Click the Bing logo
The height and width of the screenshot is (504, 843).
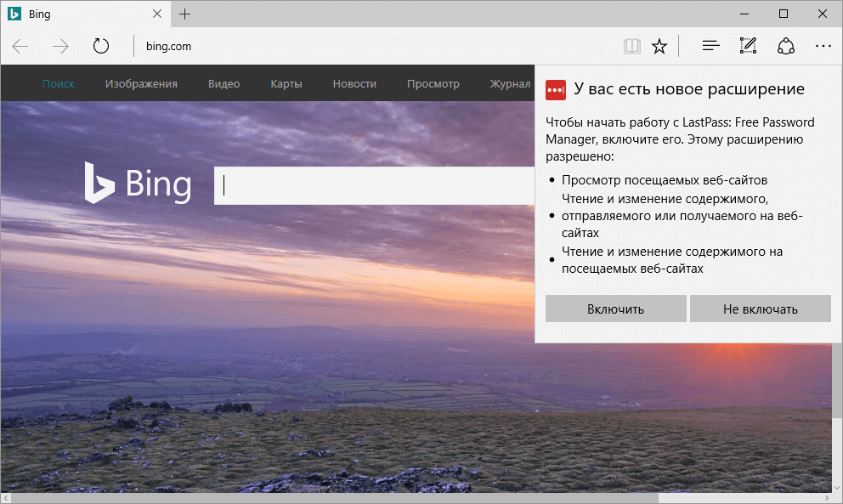click(x=138, y=183)
